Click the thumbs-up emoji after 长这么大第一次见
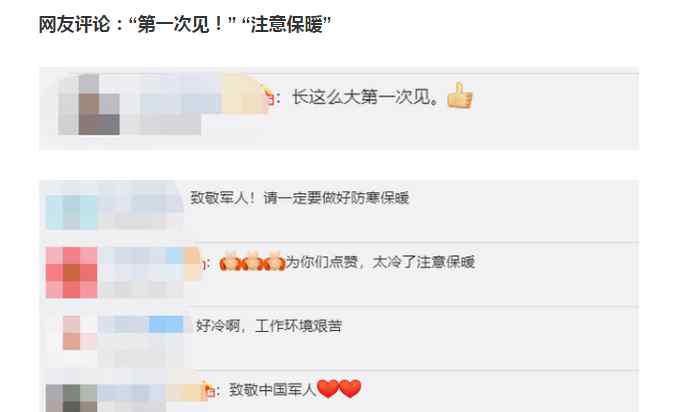Viewport: 673px width, 412px height. (x=459, y=96)
